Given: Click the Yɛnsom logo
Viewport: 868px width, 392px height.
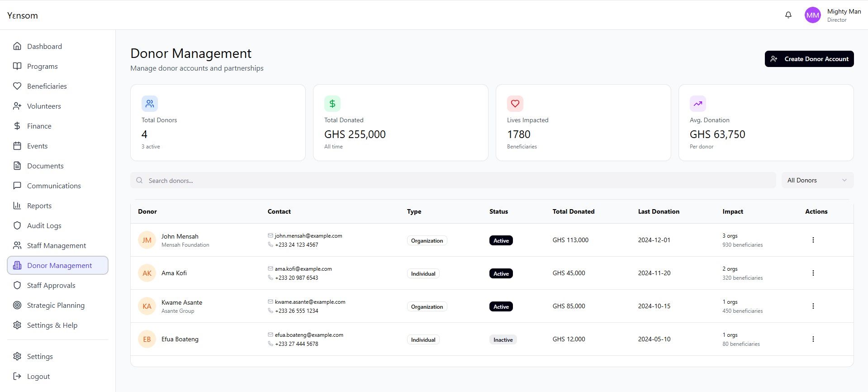Looking at the screenshot, I should tap(23, 15).
